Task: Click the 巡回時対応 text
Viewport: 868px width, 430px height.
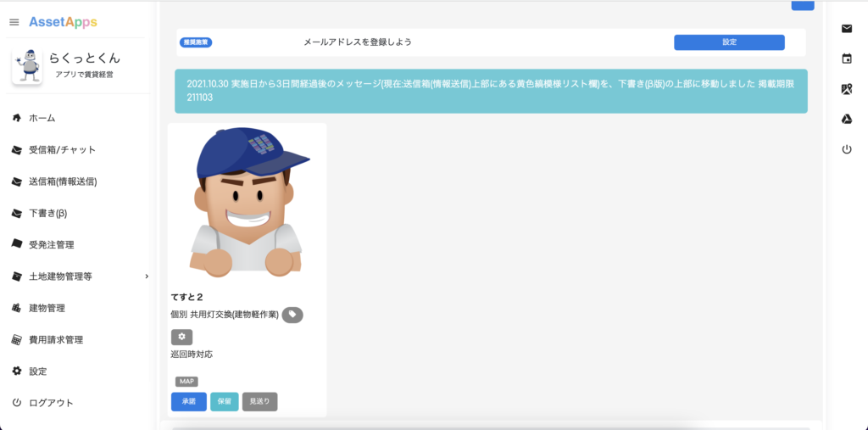Action: (x=192, y=354)
